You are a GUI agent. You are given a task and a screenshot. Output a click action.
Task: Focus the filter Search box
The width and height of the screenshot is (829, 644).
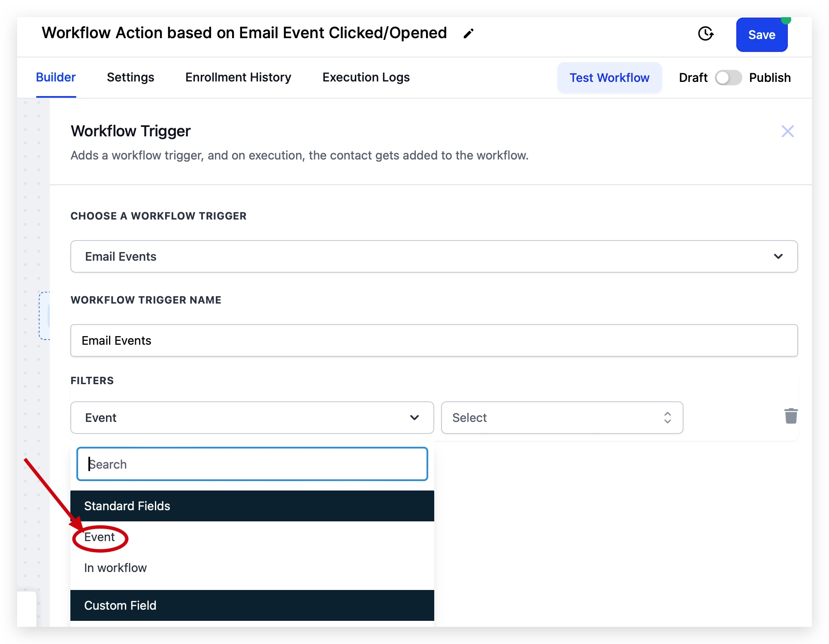pos(252,464)
